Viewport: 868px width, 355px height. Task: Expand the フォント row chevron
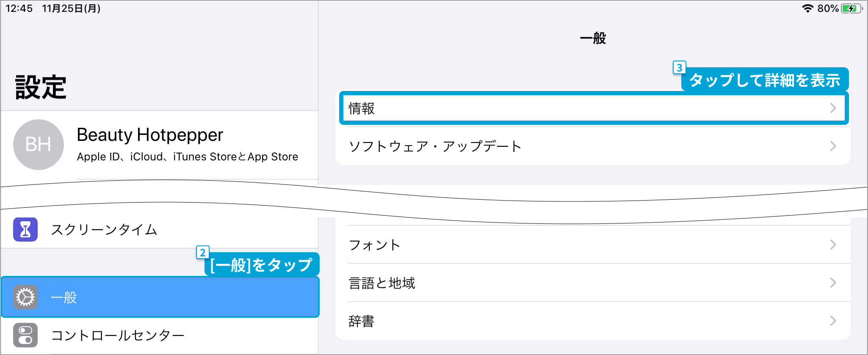833,245
